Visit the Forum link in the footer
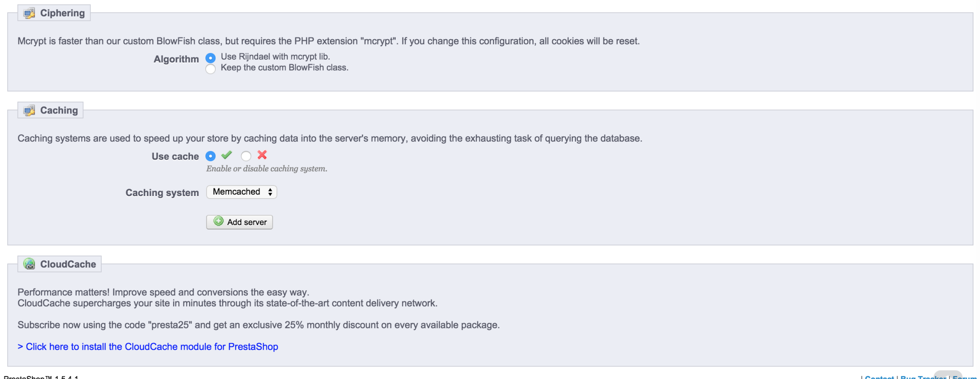The height and width of the screenshot is (379, 980). pyautogui.click(x=964, y=377)
